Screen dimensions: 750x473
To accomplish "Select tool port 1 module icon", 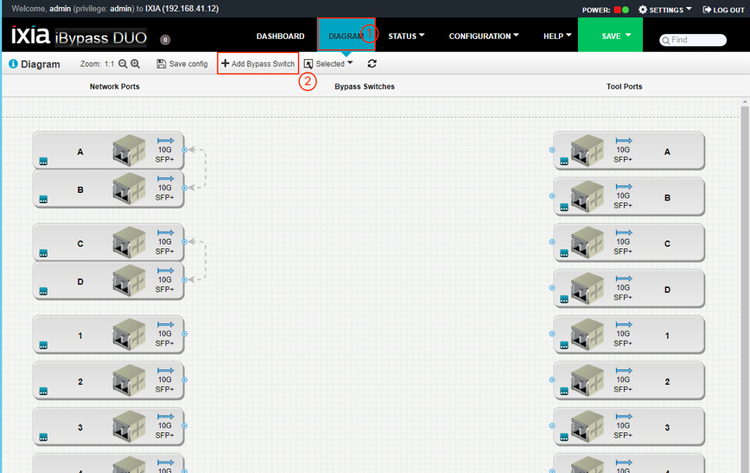I will [587, 334].
